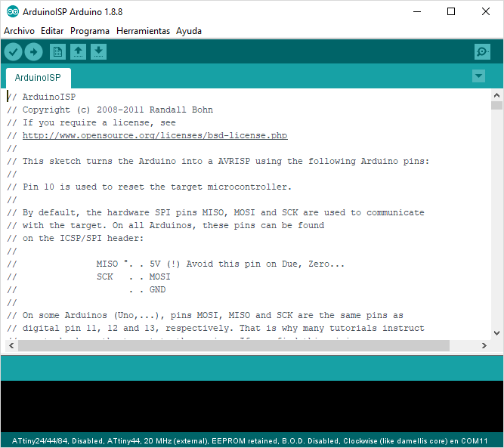Open a sketch using the up-arrow icon
The width and height of the screenshot is (504, 448).
tap(78, 51)
